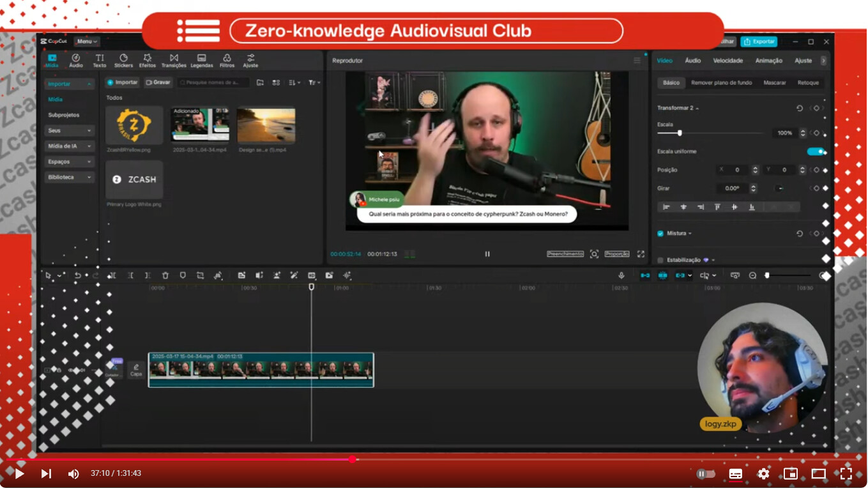This screenshot has width=868, height=488.
Task: Click the undo arrow in timeline toolbar
Action: coord(77,275)
